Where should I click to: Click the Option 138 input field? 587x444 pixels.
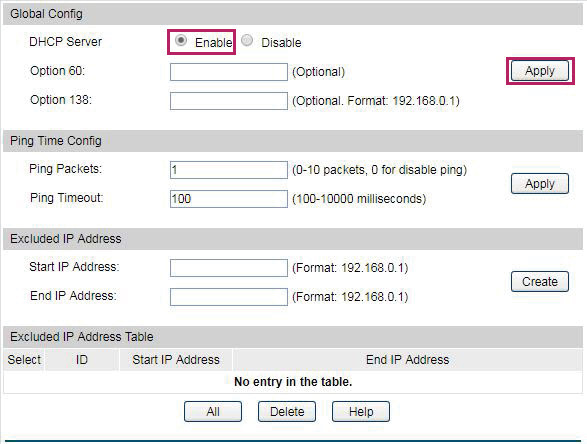click(229, 101)
